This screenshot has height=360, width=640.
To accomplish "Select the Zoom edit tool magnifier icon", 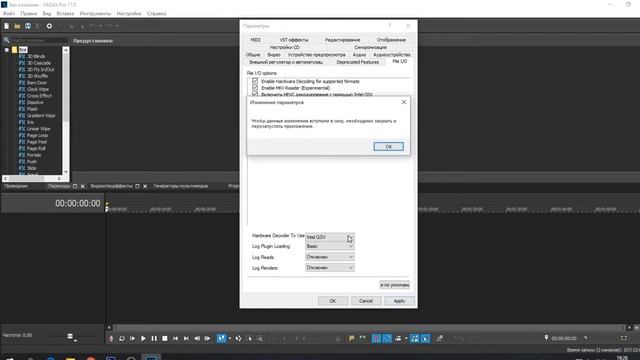I will tap(260, 338).
